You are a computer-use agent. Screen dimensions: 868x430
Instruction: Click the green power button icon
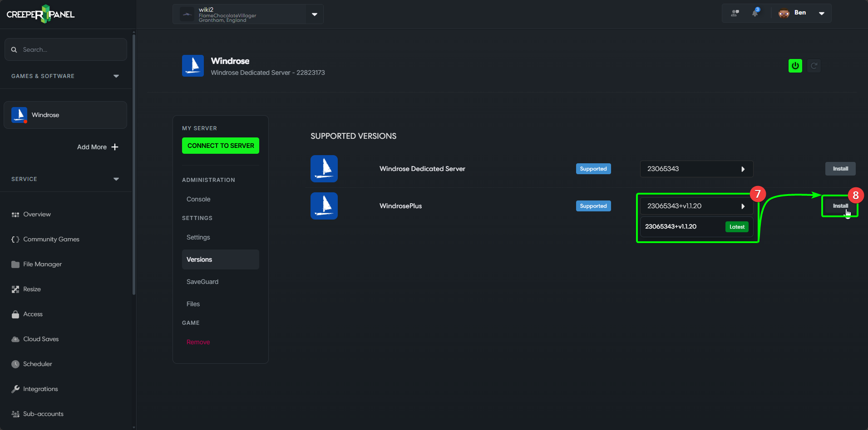coord(795,66)
